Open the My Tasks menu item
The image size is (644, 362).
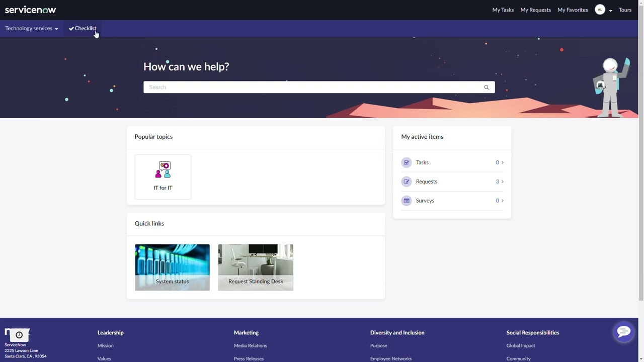point(503,10)
